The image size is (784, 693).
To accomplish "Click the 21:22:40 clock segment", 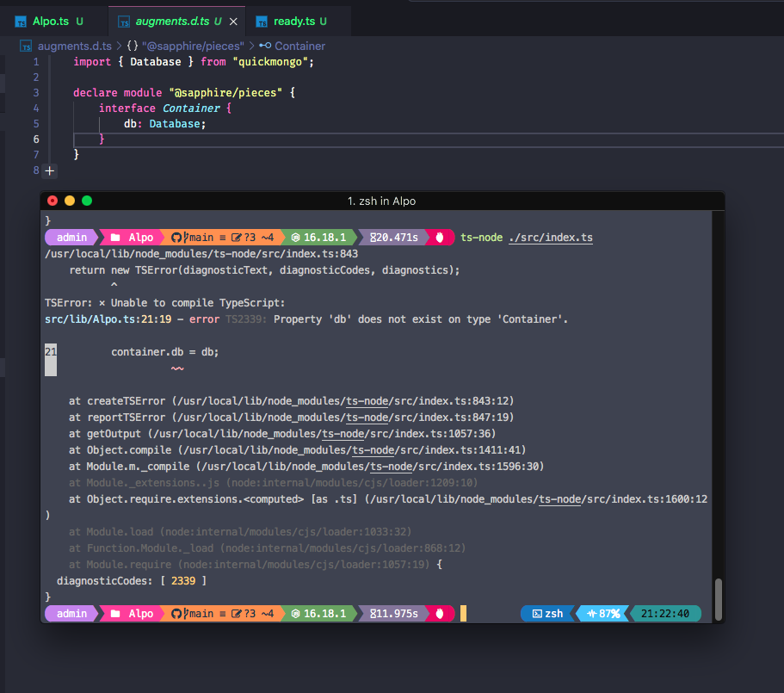I will click(x=665, y=614).
